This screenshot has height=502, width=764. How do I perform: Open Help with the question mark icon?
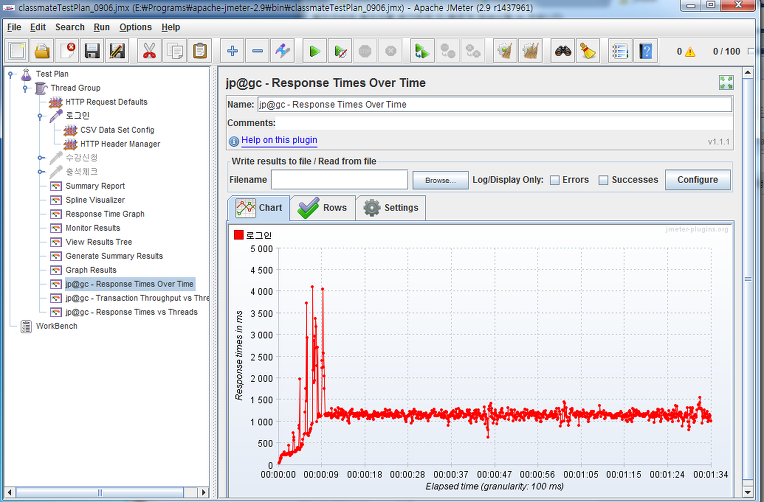coord(645,51)
